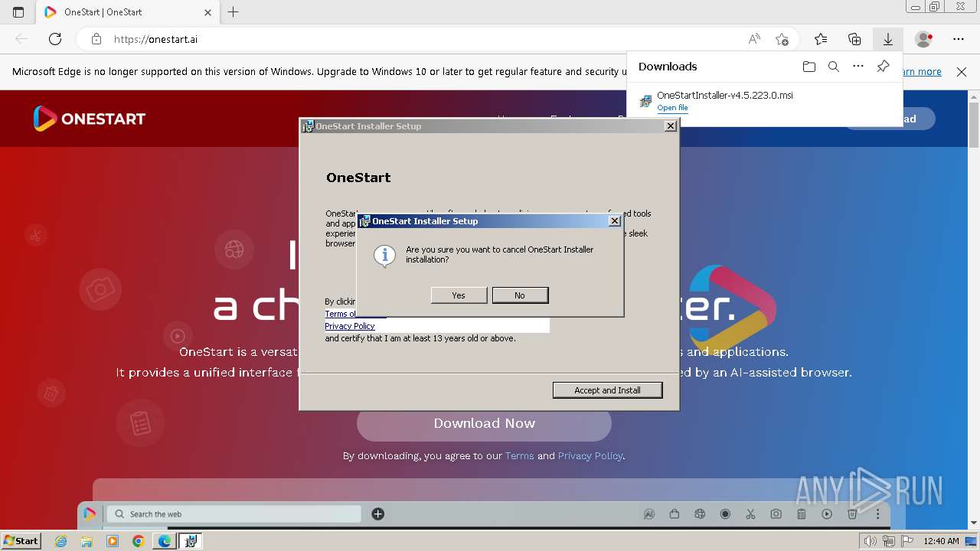Click the shopping bag icon in preview bar

[x=675, y=514]
